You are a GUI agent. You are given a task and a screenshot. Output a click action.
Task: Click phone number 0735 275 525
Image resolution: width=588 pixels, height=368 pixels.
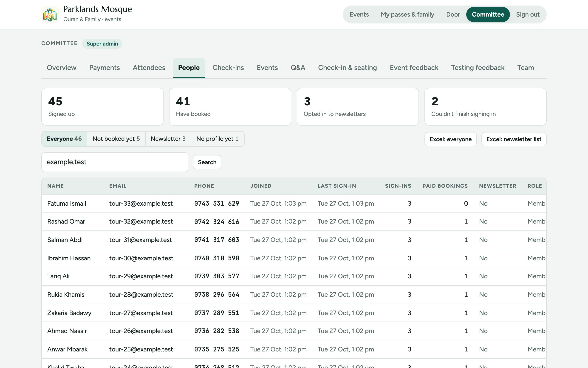(217, 350)
